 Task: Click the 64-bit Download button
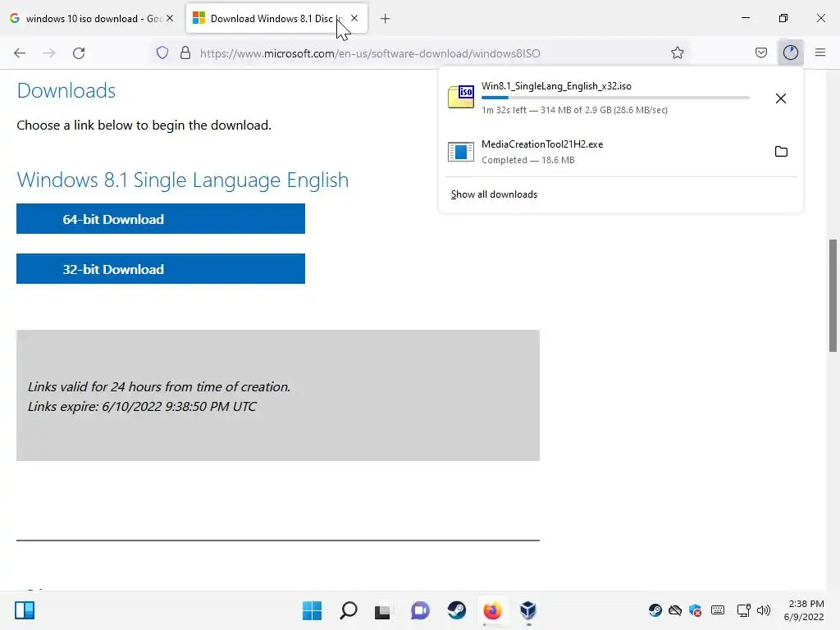tap(161, 218)
